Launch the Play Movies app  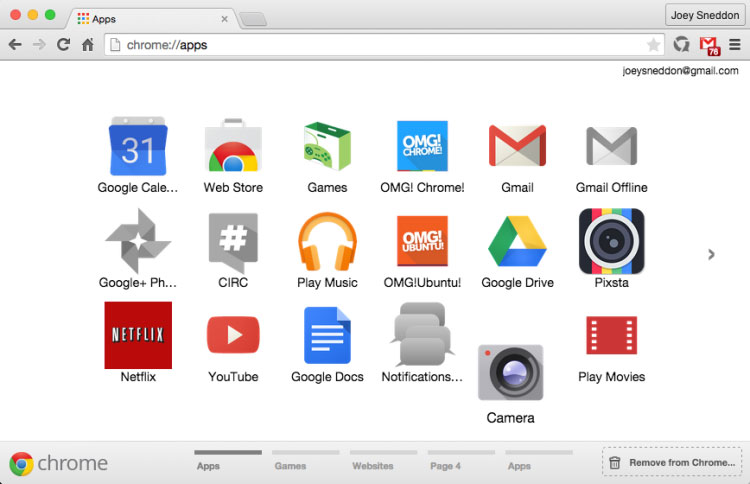[611, 335]
